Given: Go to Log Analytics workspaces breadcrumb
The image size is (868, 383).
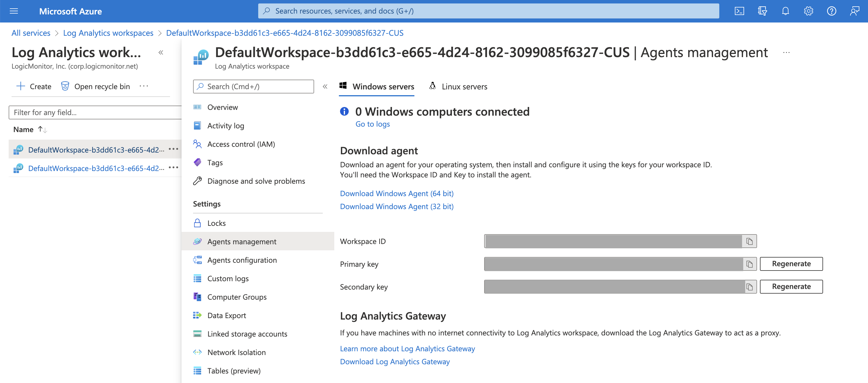Looking at the screenshot, I should point(108,33).
